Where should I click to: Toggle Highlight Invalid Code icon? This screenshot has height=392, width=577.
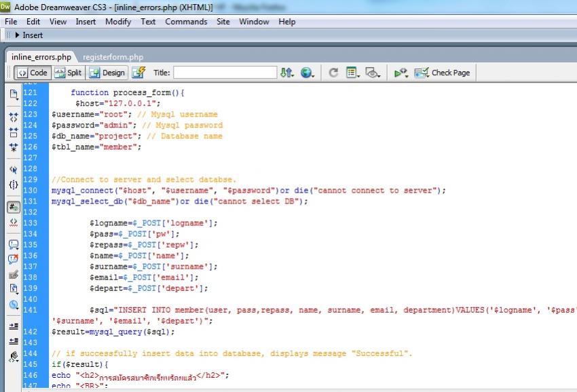pyautogui.click(x=14, y=222)
